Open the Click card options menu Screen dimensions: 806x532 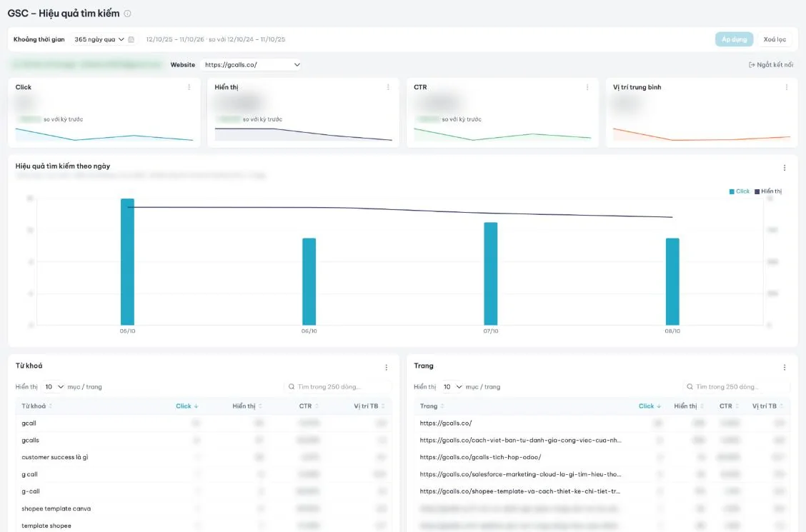point(189,87)
